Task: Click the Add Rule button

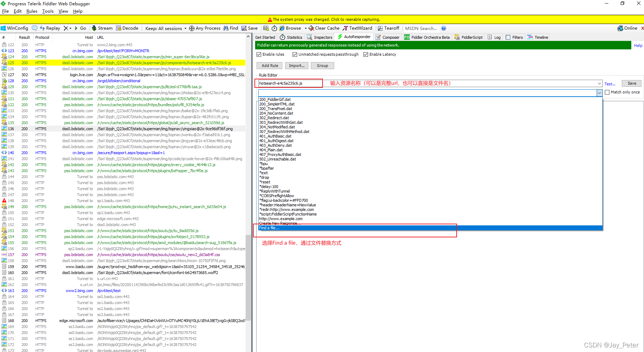Action: pyautogui.click(x=270, y=66)
